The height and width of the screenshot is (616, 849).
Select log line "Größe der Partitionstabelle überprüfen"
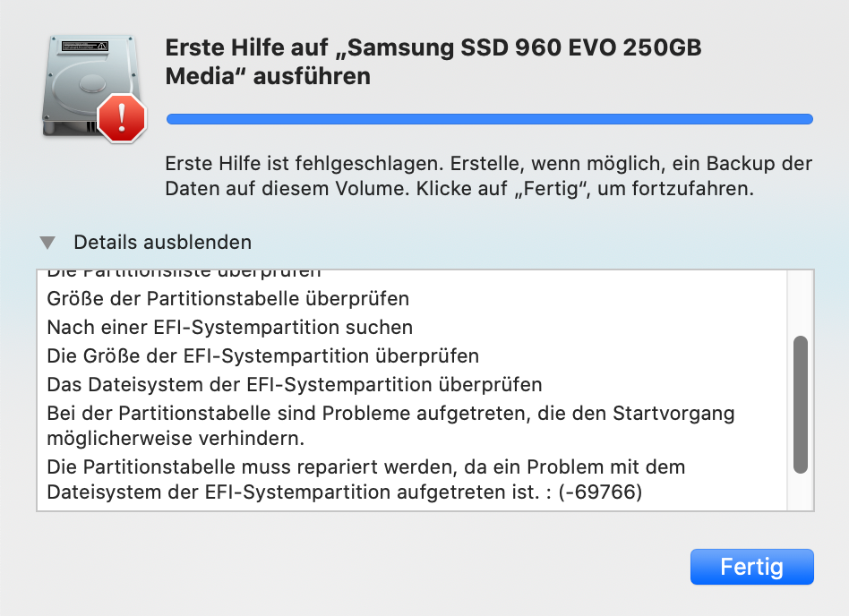point(227,297)
